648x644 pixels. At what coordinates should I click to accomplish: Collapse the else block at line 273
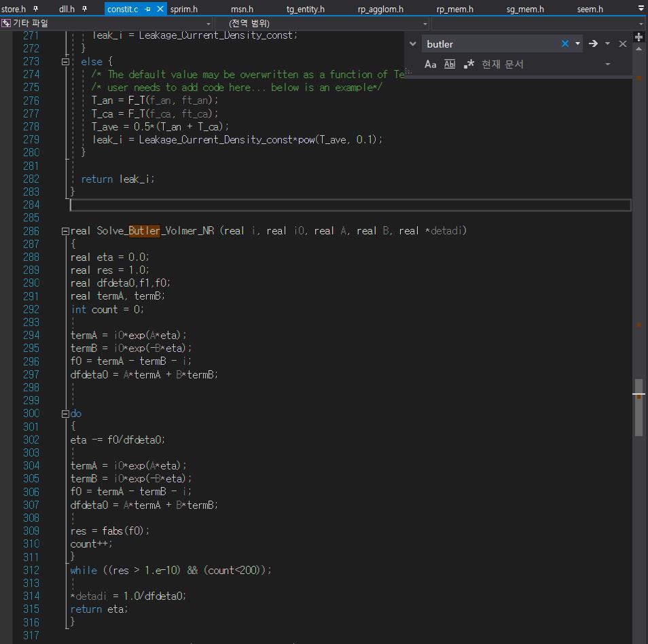point(65,62)
